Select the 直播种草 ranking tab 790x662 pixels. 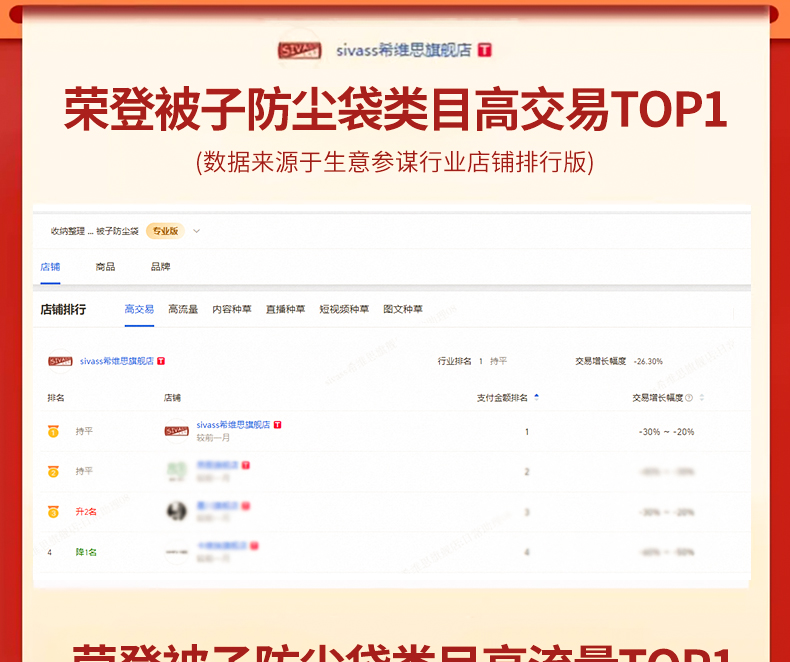[x=286, y=309]
